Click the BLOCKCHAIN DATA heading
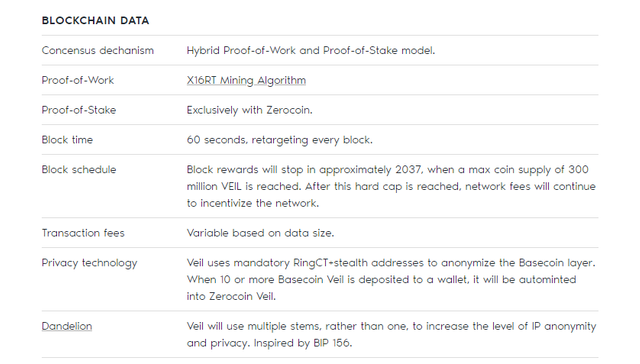640x364 pixels. click(96, 20)
